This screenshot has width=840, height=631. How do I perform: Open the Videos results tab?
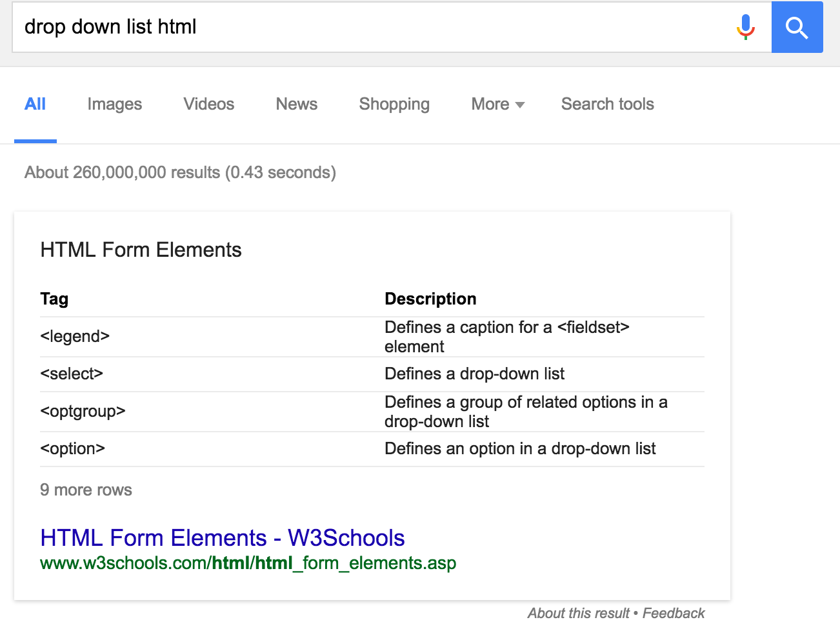(208, 105)
